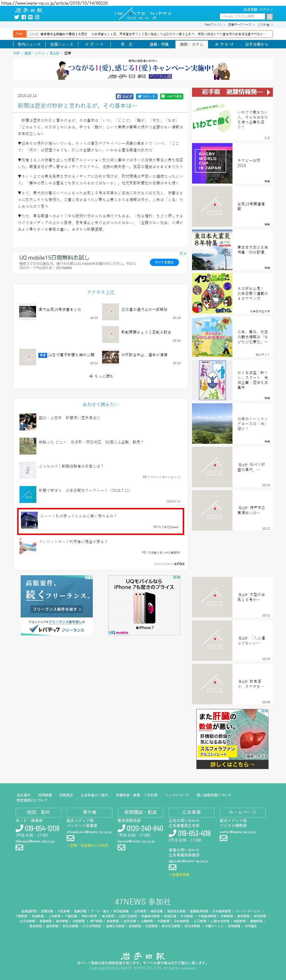286x980 pixels.
Task: Tweet article with ツイート button
Action: coord(147,96)
